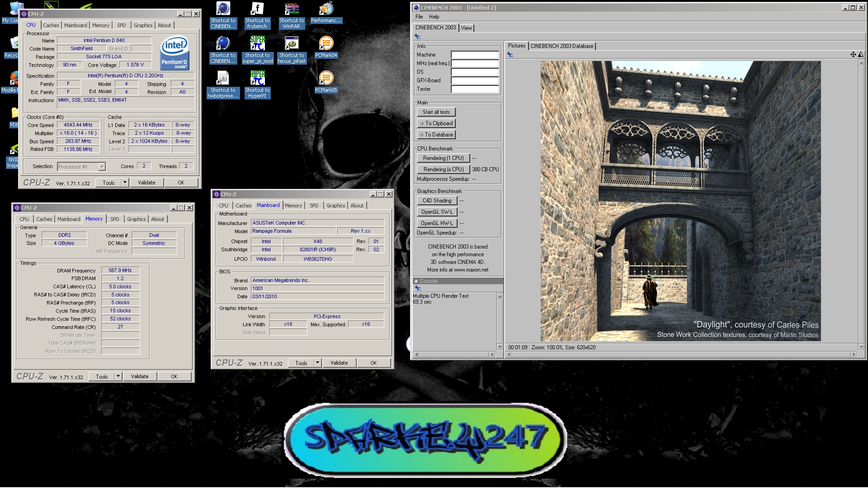
Task: Open the Help menu in CINEBENCH
Action: pos(434,17)
